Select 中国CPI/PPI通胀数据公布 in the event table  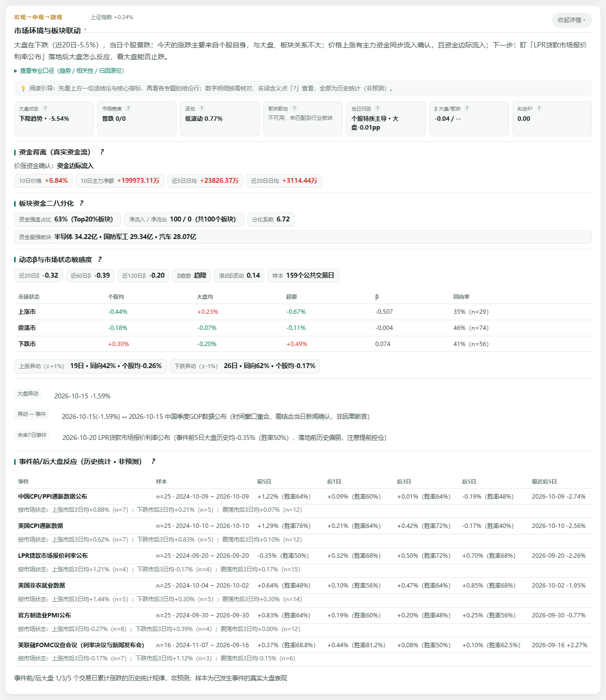point(53,497)
